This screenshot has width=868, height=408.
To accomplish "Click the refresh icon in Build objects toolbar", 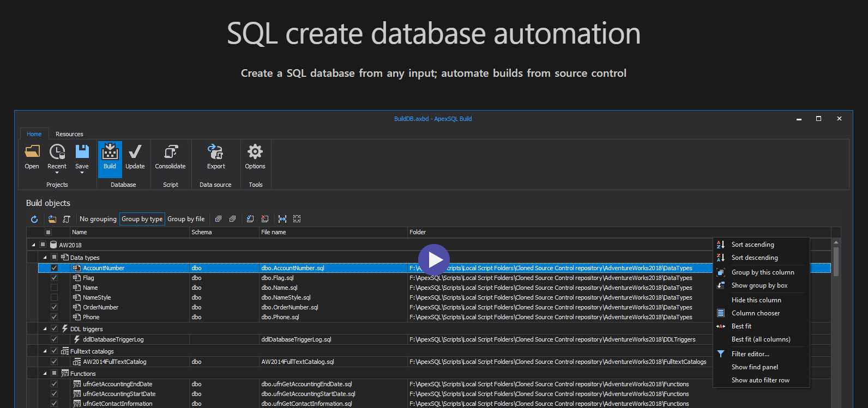I will pyautogui.click(x=34, y=219).
